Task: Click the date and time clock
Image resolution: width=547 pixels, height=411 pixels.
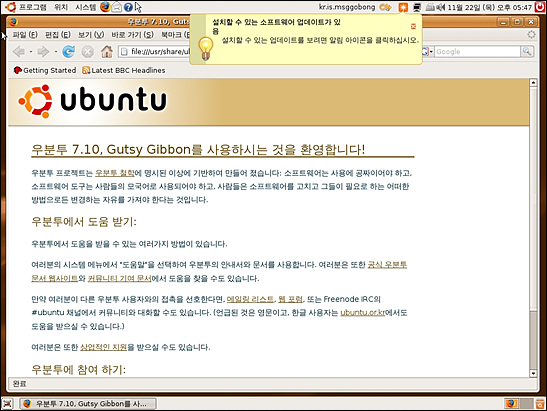Action: tap(490, 7)
